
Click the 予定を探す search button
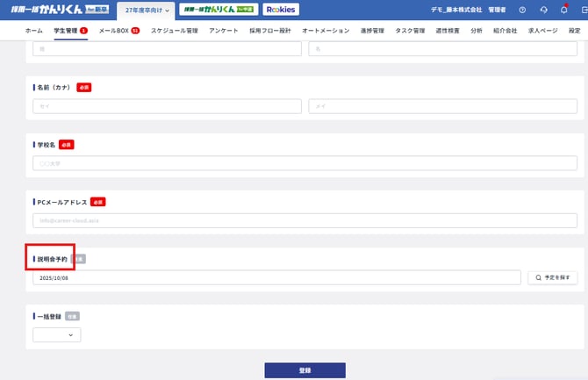click(553, 277)
